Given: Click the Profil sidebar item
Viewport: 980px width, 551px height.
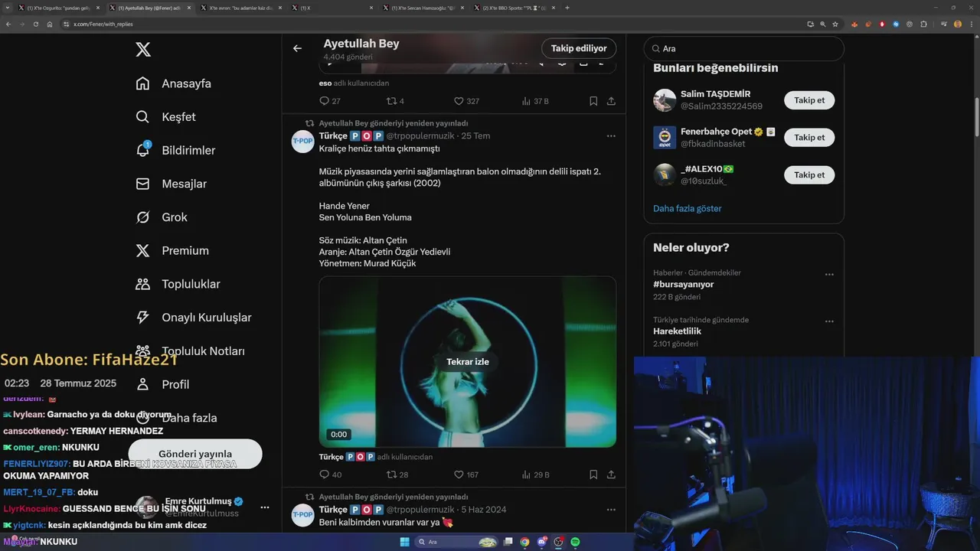Looking at the screenshot, I should (162, 384).
